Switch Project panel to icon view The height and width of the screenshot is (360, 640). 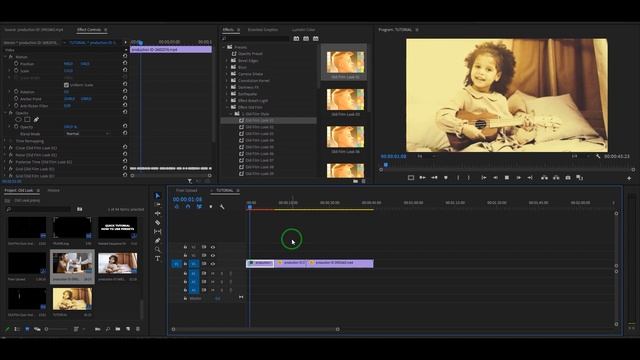[27, 329]
